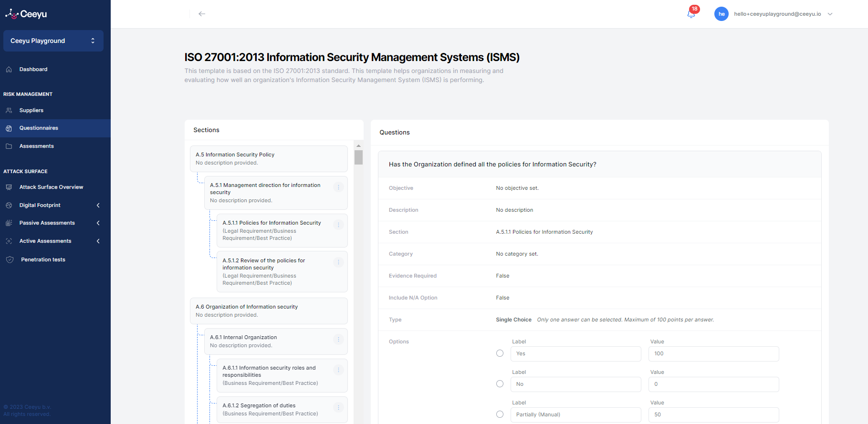Click the Yes option value field
This screenshot has width=868, height=424.
(713, 354)
